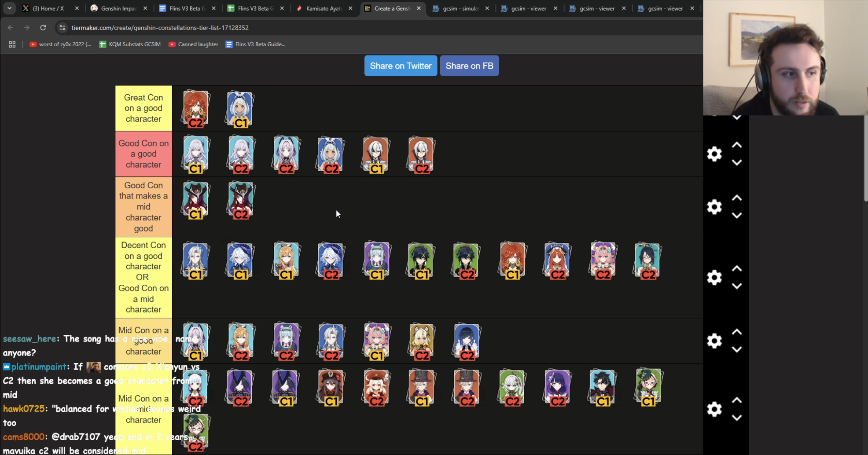868x455 pixels.
Task: Open settings gear for "Mid Con on a mid character" row
Action: click(x=714, y=409)
